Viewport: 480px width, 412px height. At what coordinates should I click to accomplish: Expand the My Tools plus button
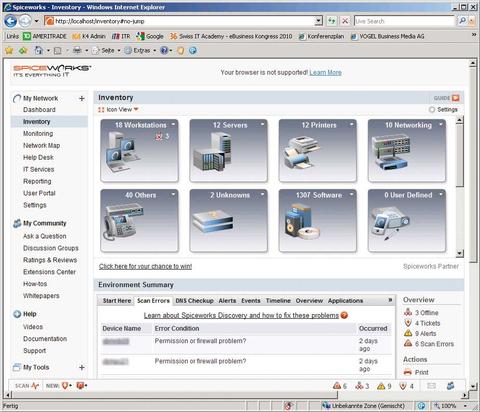(x=82, y=367)
